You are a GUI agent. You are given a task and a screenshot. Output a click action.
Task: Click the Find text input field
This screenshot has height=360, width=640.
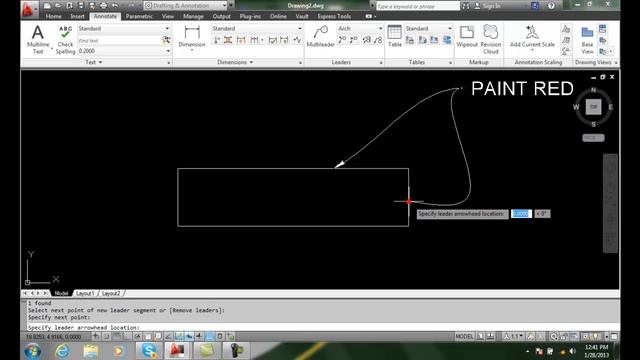(x=119, y=40)
